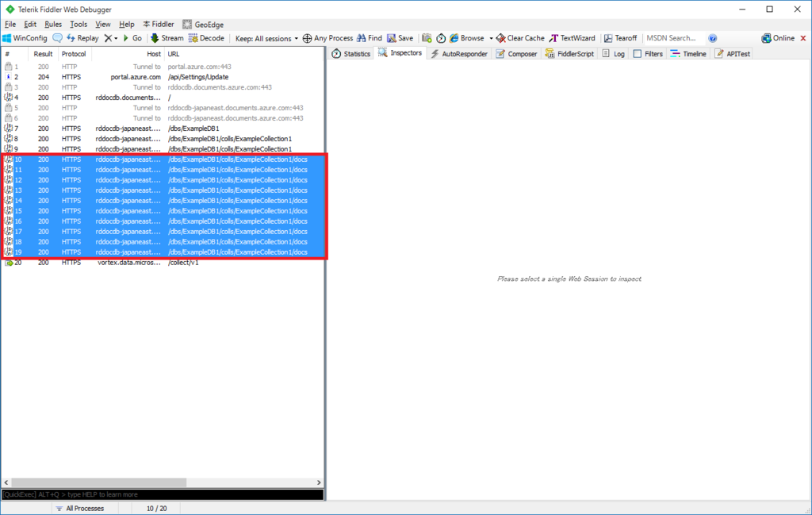
Task: Click the blue help icon
Action: pyautogui.click(x=713, y=38)
